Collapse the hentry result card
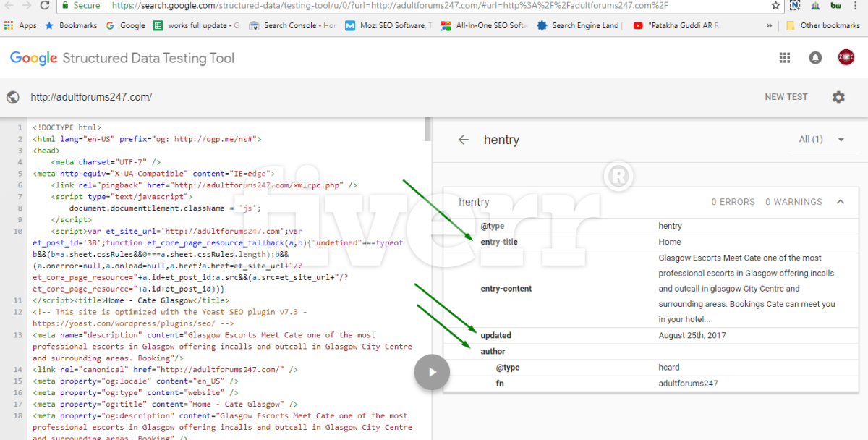The height and width of the screenshot is (440, 868). 840,202
